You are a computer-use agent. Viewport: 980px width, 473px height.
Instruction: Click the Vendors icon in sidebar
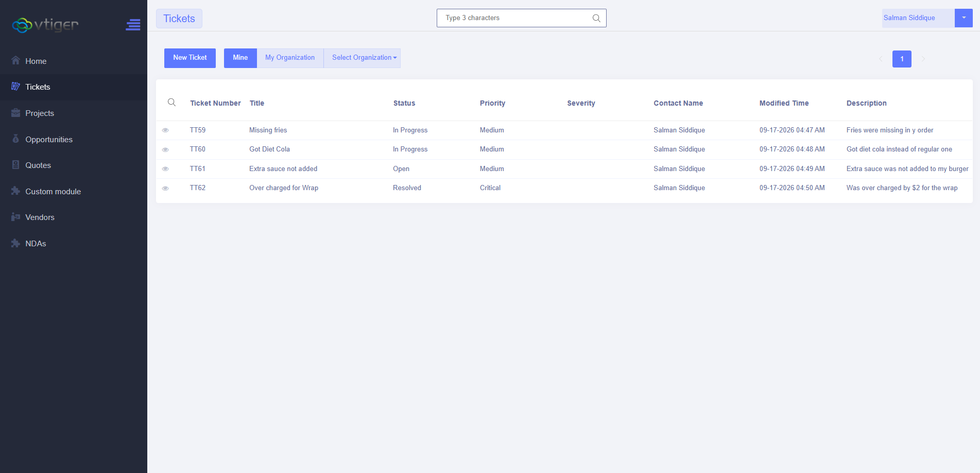(x=15, y=217)
